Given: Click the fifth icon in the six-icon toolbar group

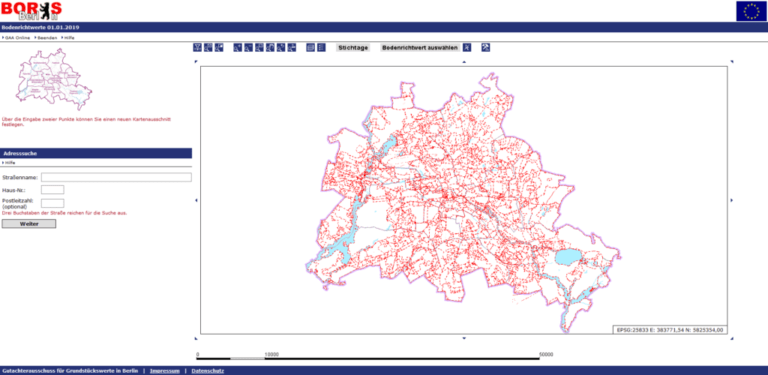Looking at the screenshot, I should coord(281,47).
